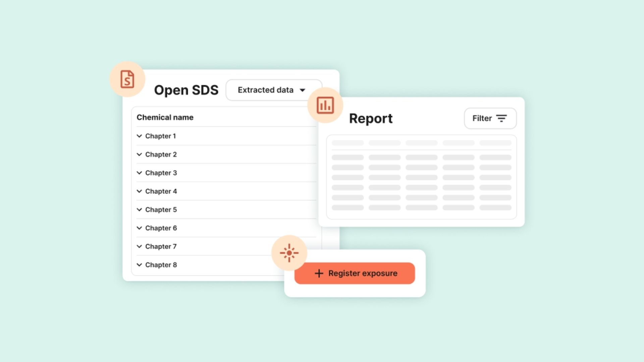Viewport: 644px width, 362px height.
Task: Click the SDS document icon
Action: (127, 79)
